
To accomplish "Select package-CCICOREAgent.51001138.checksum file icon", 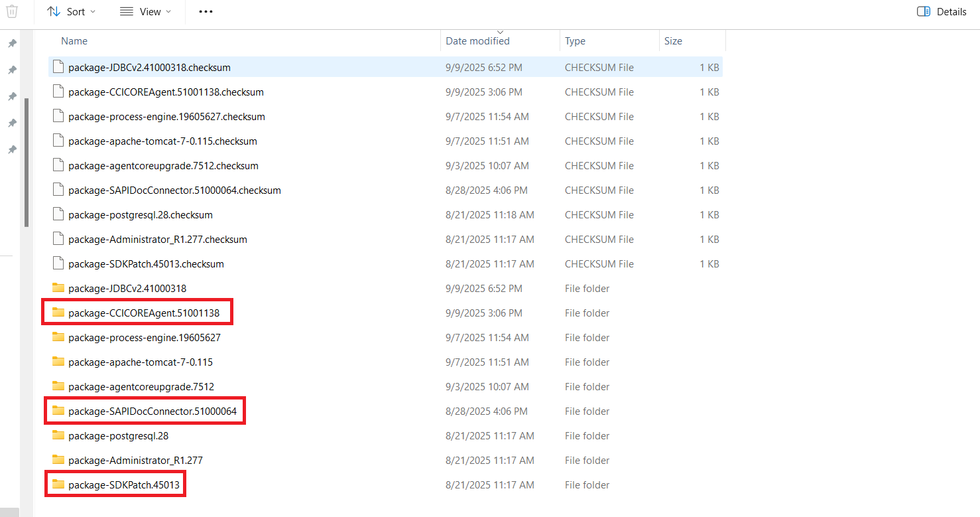I will 58,92.
